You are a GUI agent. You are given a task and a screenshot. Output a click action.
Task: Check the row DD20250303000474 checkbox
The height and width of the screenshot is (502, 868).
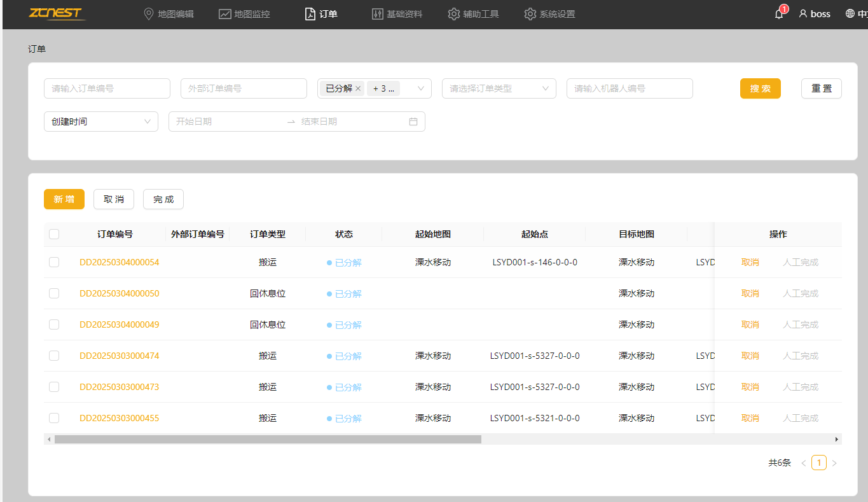[54, 356]
